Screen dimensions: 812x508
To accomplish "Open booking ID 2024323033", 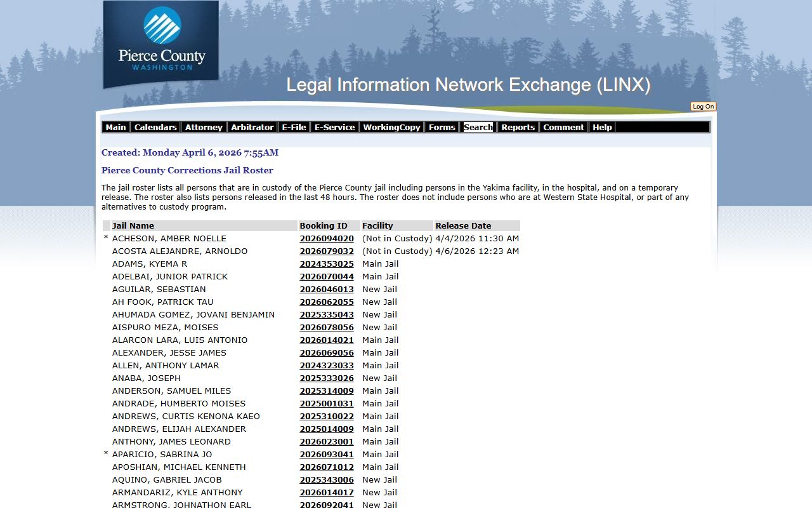I will click(327, 366).
